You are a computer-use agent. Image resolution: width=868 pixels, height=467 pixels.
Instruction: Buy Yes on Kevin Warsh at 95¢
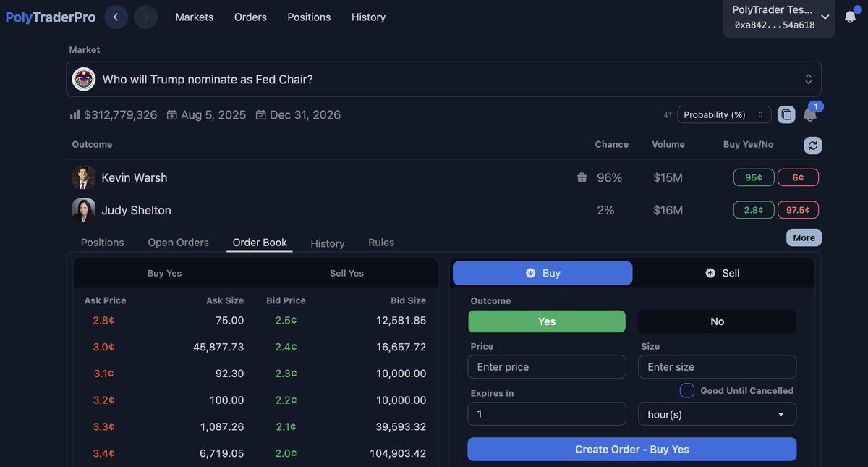(x=754, y=177)
